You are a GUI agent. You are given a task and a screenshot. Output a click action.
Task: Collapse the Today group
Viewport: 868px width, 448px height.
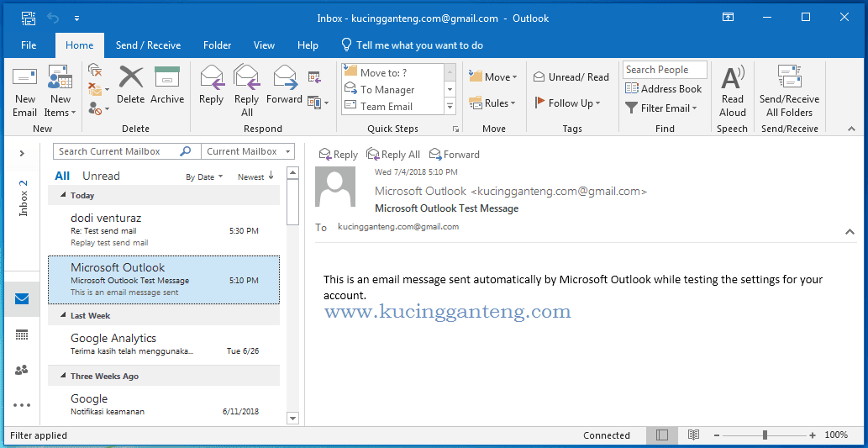tap(62, 196)
